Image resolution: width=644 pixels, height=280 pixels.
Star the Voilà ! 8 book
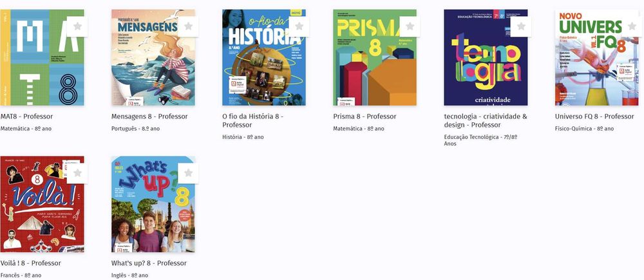(x=77, y=173)
